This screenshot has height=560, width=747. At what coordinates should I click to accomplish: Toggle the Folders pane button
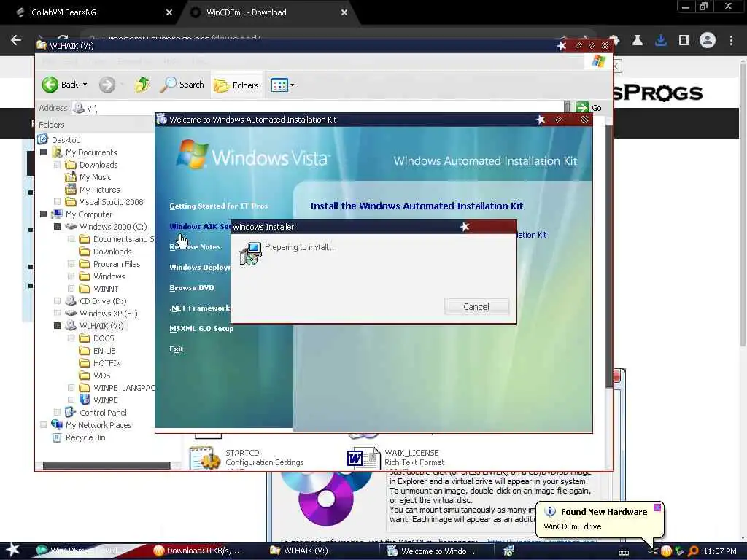click(236, 85)
